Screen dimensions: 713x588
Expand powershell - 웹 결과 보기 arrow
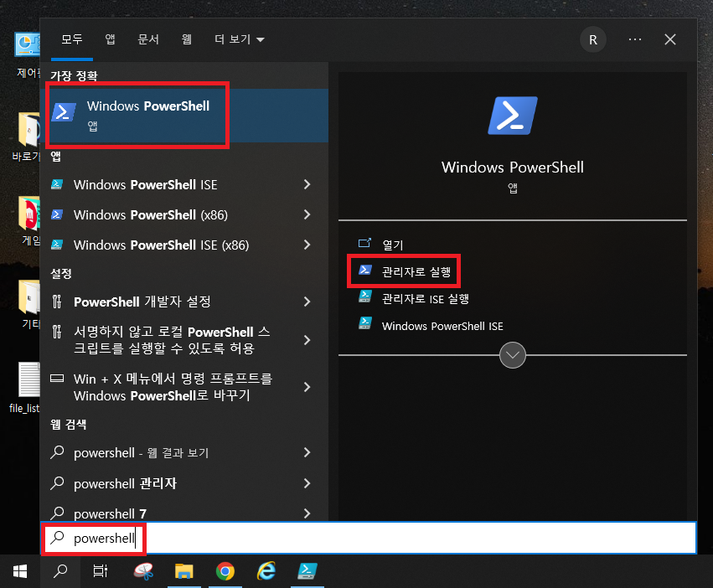tap(307, 452)
